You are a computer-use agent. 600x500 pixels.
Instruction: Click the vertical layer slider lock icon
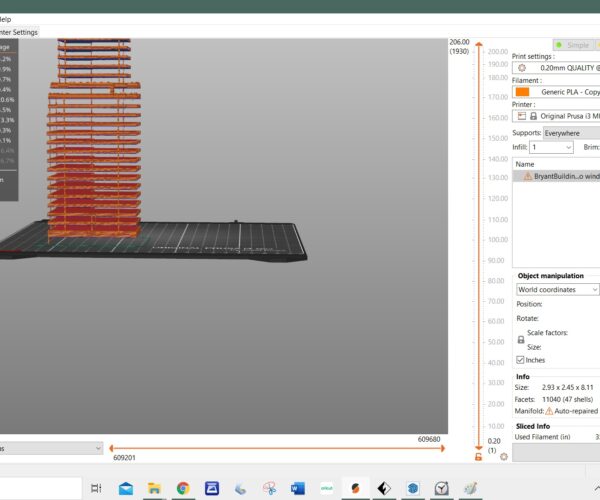coord(480,457)
